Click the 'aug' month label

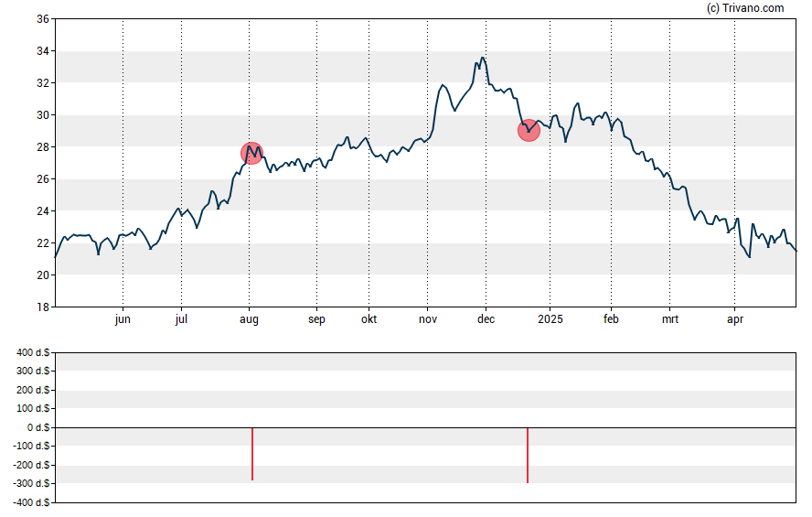249,319
